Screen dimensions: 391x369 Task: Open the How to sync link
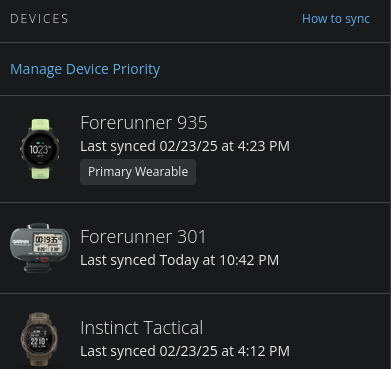click(x=336, y=19)
